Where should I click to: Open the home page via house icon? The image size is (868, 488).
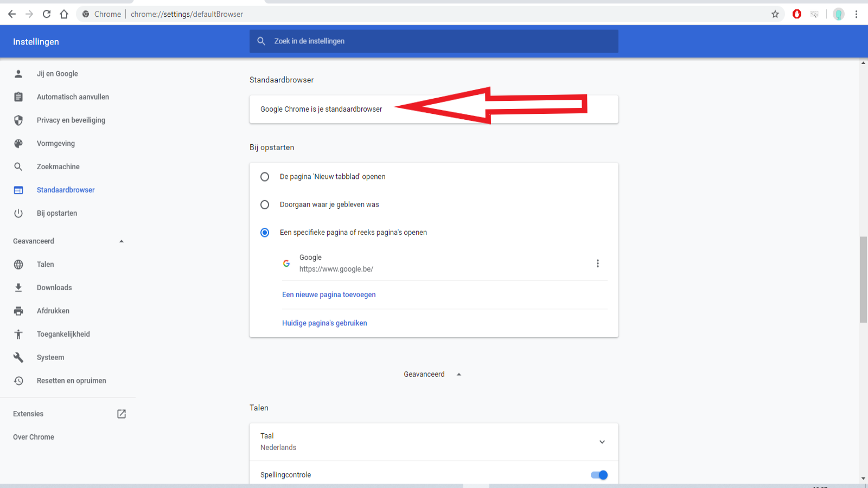point(64,14)
